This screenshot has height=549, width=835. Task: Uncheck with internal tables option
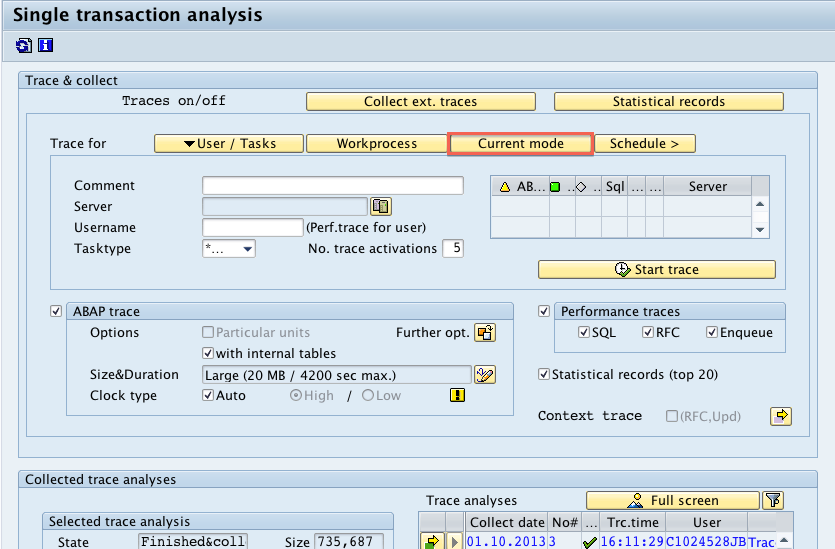pos(208,353)
